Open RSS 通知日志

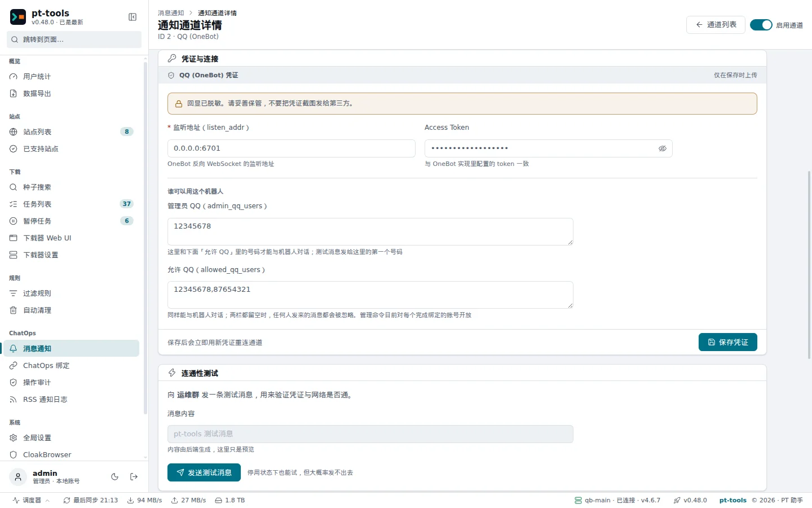pos(71,400)
